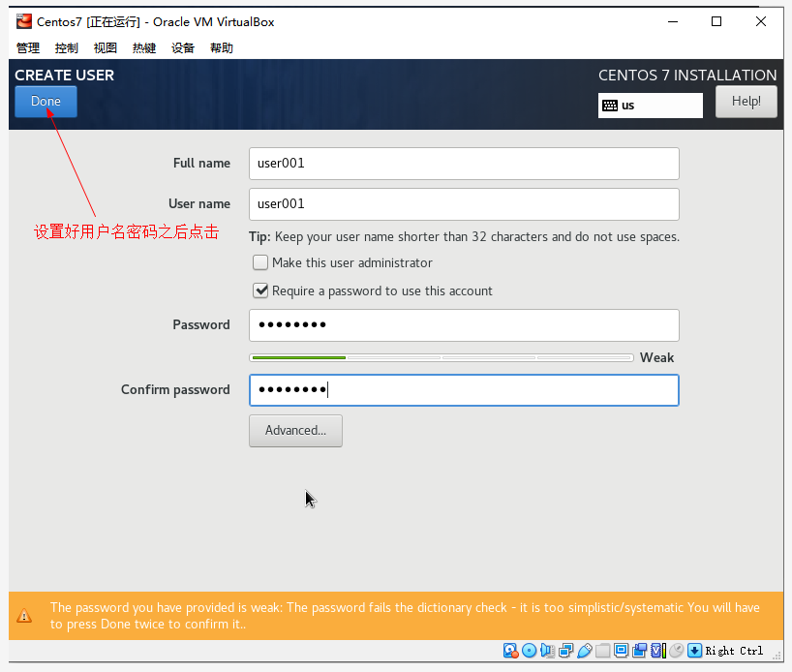Click the 'User name' label
Screen dimensions: 792x672
pyautogui.click(x=199, y=203)
